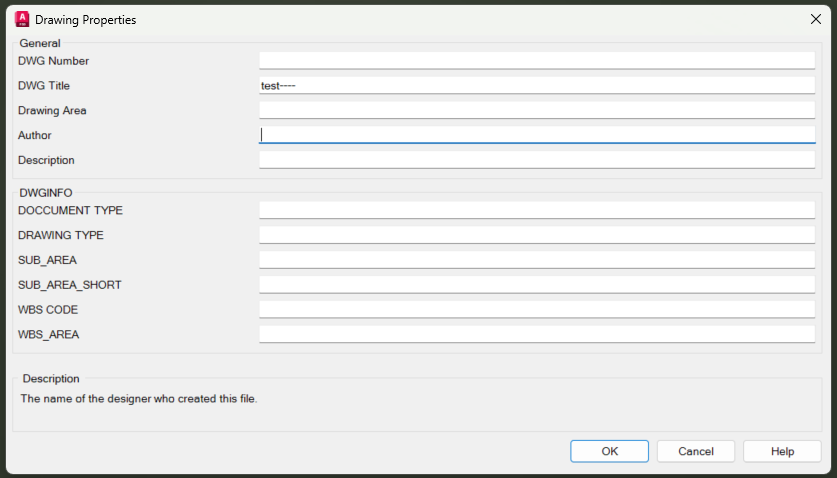Focus the Author input field
This screenshot has height=478, width=837.
[537, 135]
